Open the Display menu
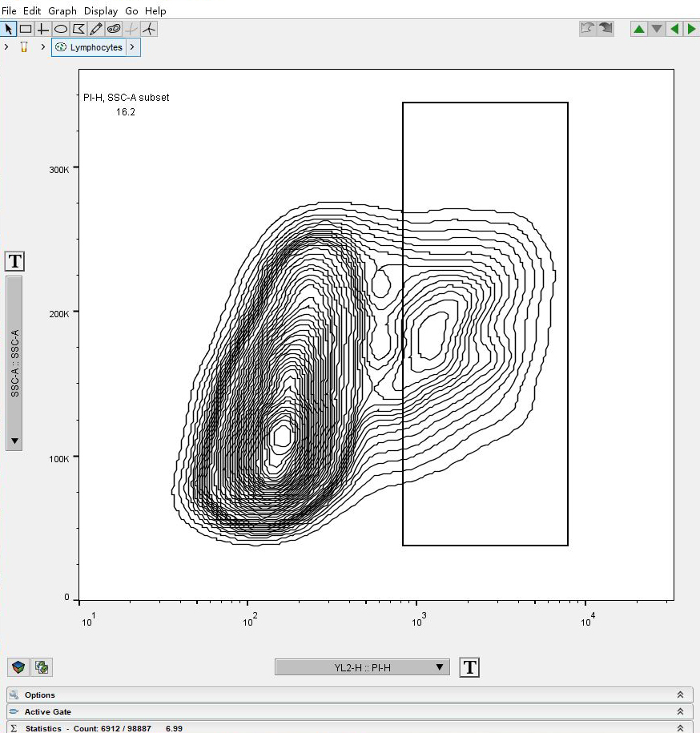Screen dimensions: 700x733 pyautogui.click(x=100, y=10)
